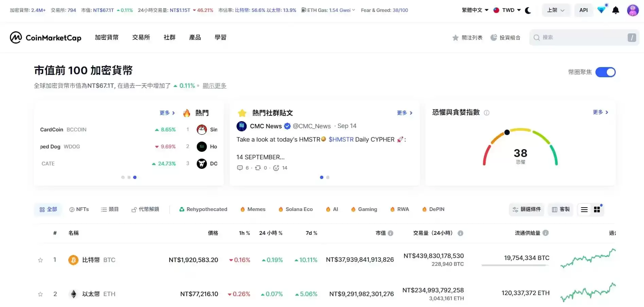Open the 投資組合 pie chart icon
This screenshot has width=644, height=307.
click(493, 37)
